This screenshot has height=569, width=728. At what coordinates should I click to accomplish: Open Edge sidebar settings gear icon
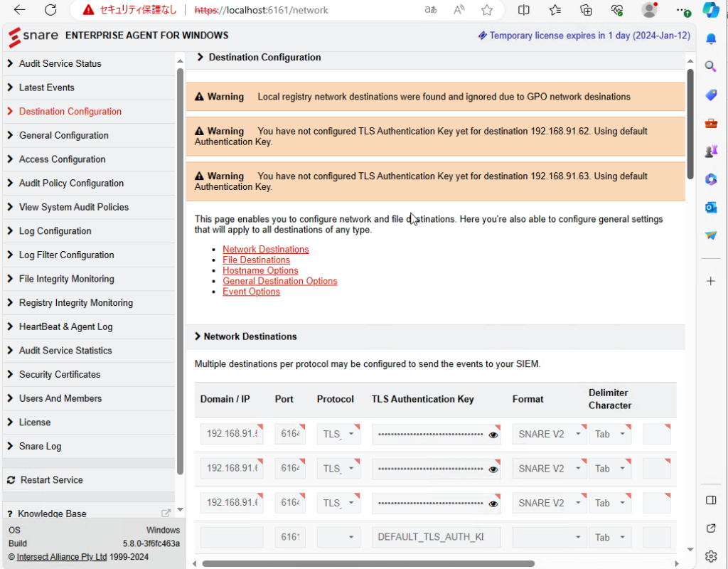[711, 556]
